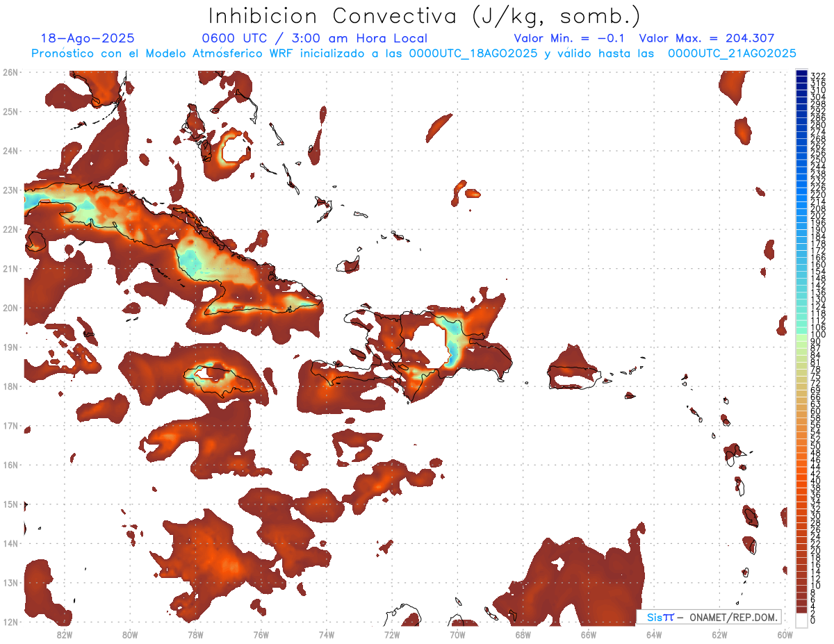Click the '25N' latitude label

pos(10,111)
